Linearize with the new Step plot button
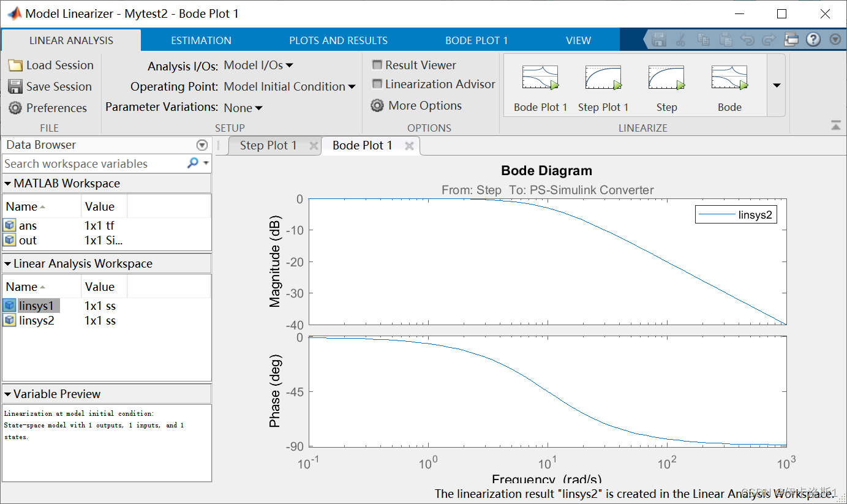Image resolution: width=847 pixels, height=504 pixels. tap(666, 89)
